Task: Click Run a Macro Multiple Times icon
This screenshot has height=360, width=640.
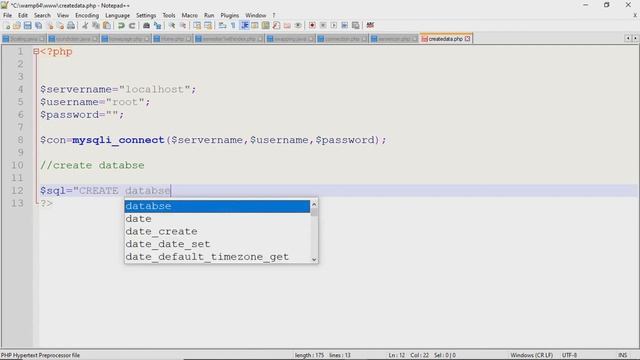Action: pos(344,26)
